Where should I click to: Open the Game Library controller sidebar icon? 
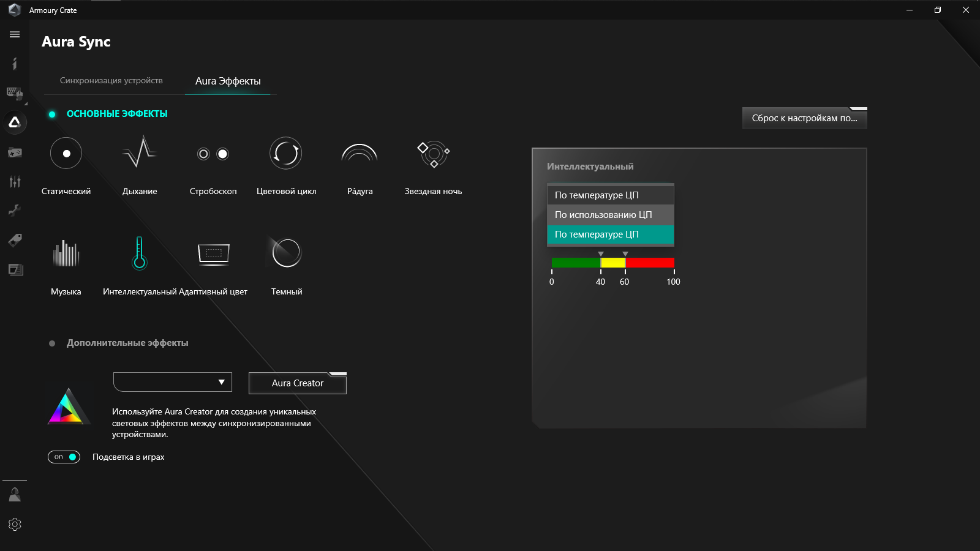(x=15, y=152)
